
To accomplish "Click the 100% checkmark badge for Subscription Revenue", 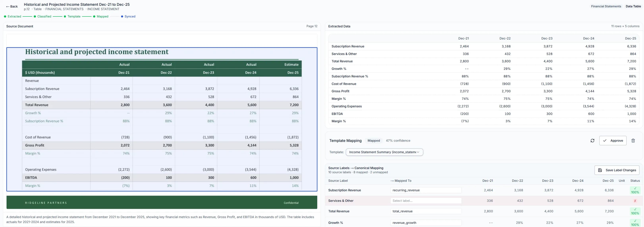I will tap(635, 190).
